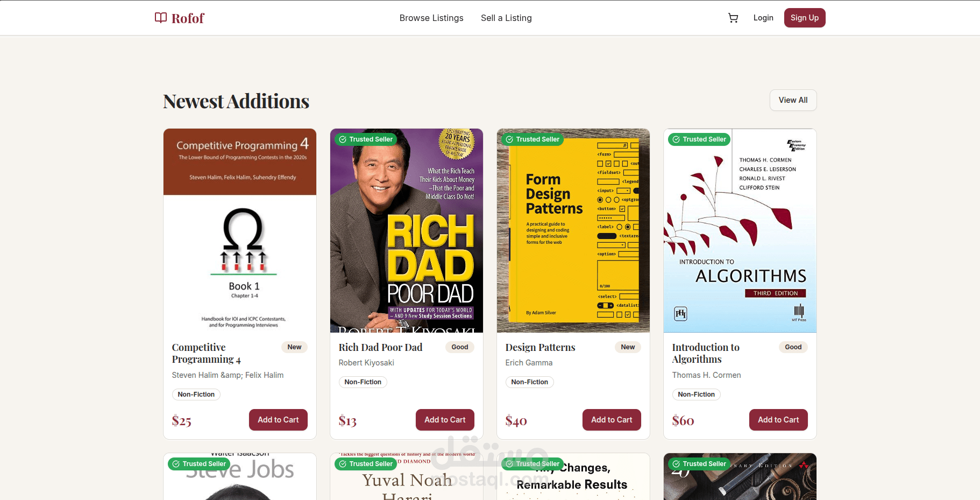The image size is (980, 500).
Task: Click Trusted Seller badge on Yuval Noah Harari card
Action: [x=366, y=464]
